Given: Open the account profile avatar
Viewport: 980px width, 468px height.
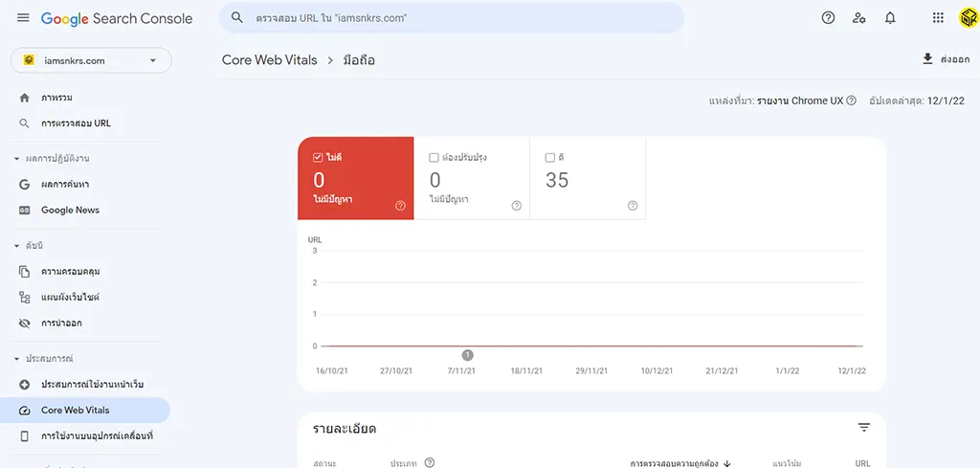Looking at the screenshot, I should 969,18.
